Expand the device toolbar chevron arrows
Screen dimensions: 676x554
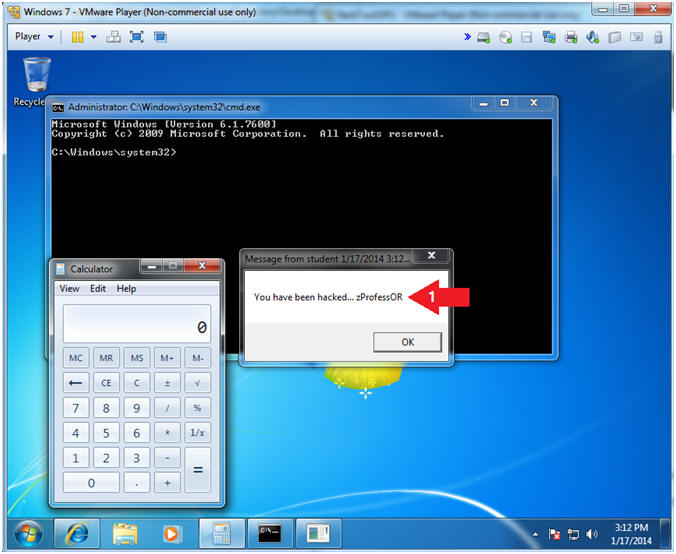(x=467, y=37)
